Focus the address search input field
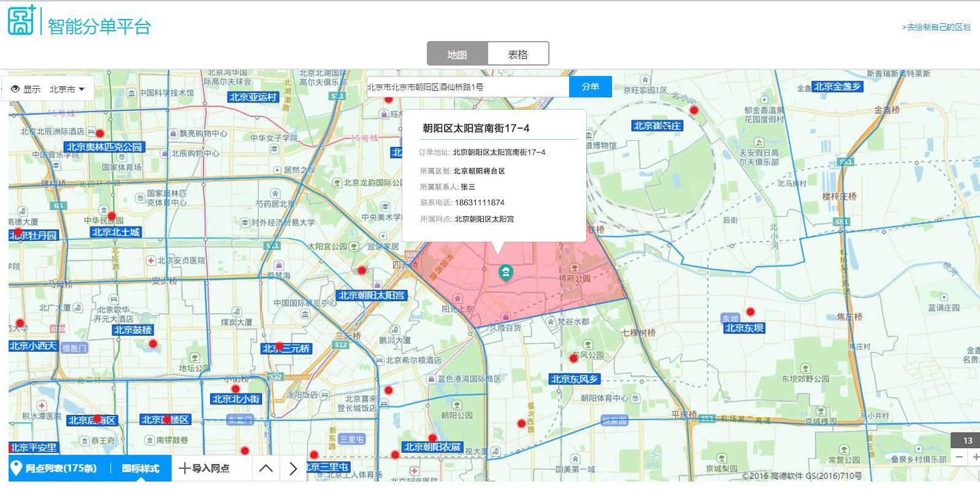This screenshot has width=980, height=489. [467, 87]
